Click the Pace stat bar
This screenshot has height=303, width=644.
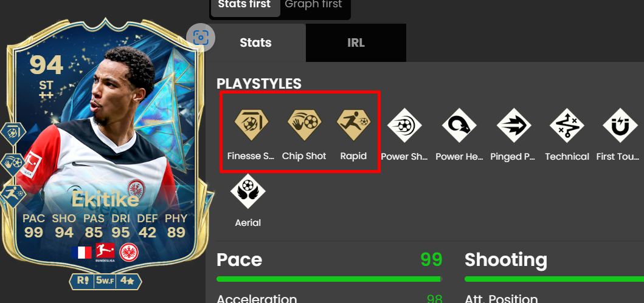coord(329,279)
